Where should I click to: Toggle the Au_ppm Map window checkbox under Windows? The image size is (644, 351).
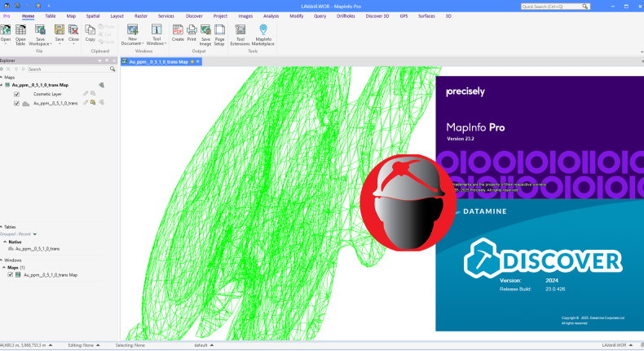(11, 275)
